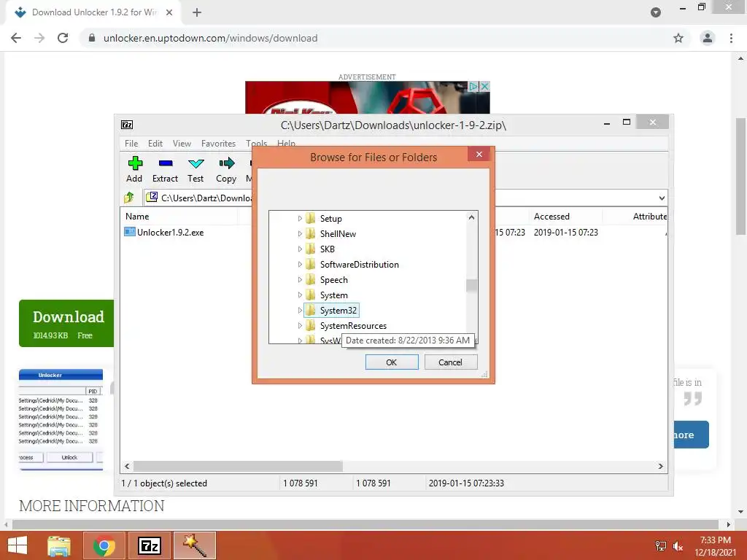The width and height of the screenshot is (747, 560).
Task: Cancel the Browse for Files dialog
Action: 450,362
